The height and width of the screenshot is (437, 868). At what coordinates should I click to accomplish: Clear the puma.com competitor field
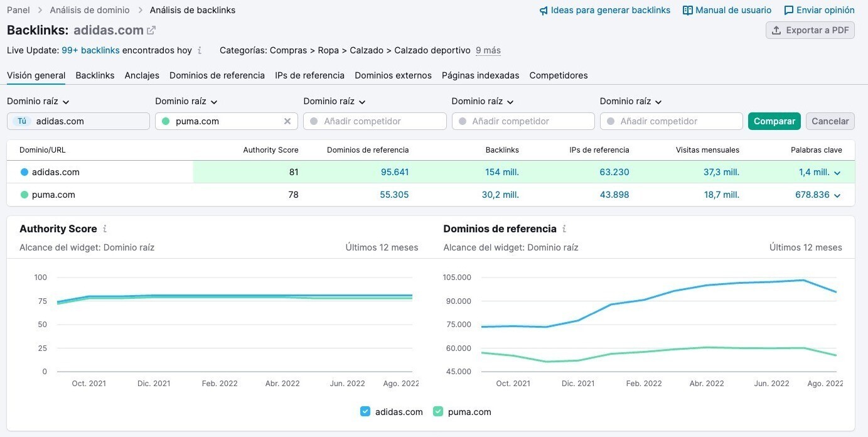click(287, 121)
